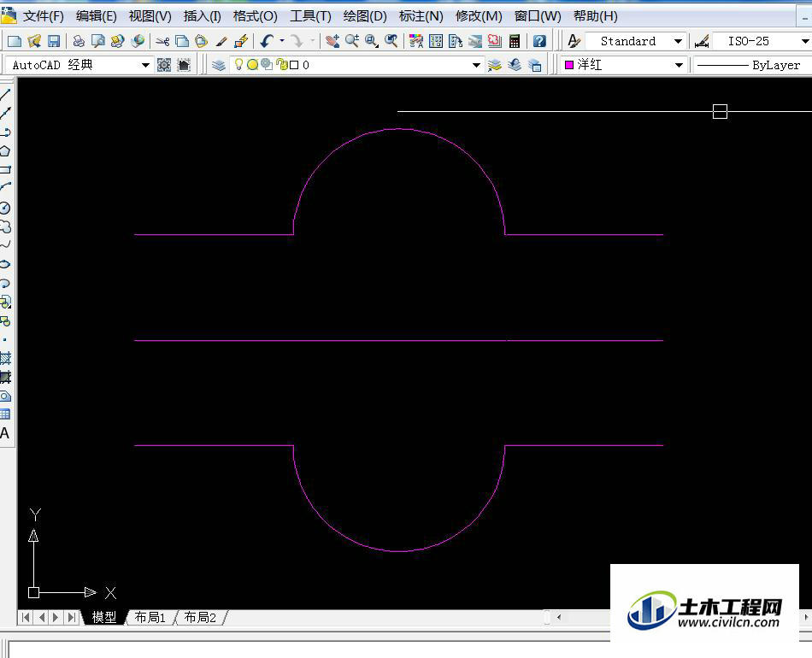Switch to the 布局1 tab
This screenshot has width=812, height=658.
150,617
